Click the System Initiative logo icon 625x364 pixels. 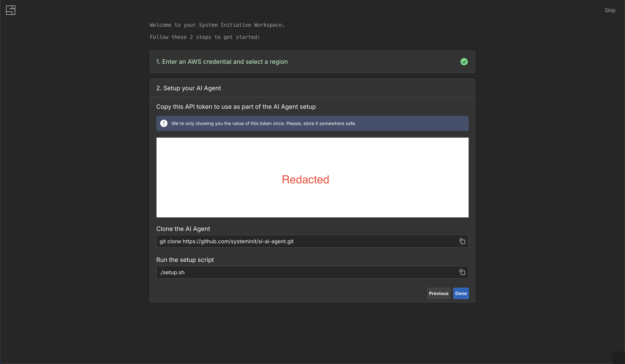11,10
